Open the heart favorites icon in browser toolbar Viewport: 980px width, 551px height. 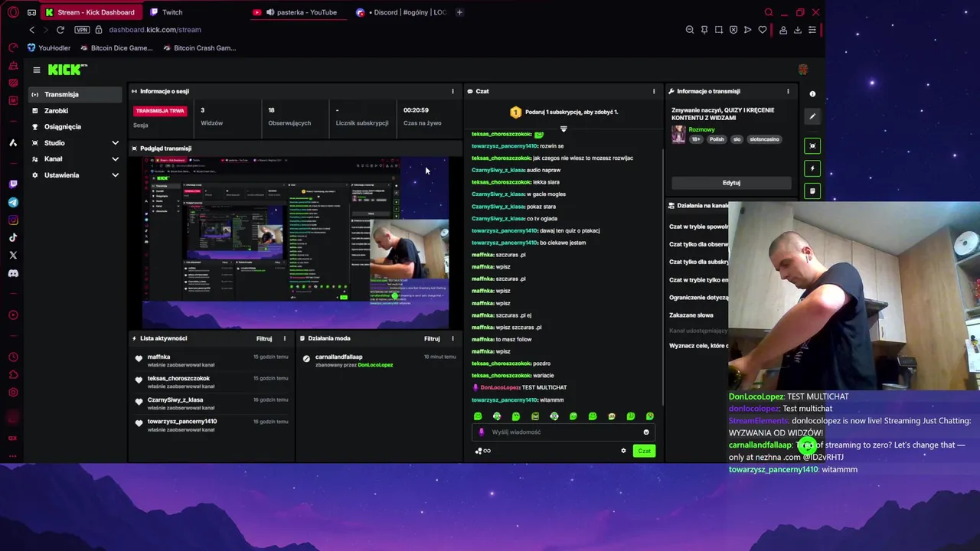click(x=762, y=30)
